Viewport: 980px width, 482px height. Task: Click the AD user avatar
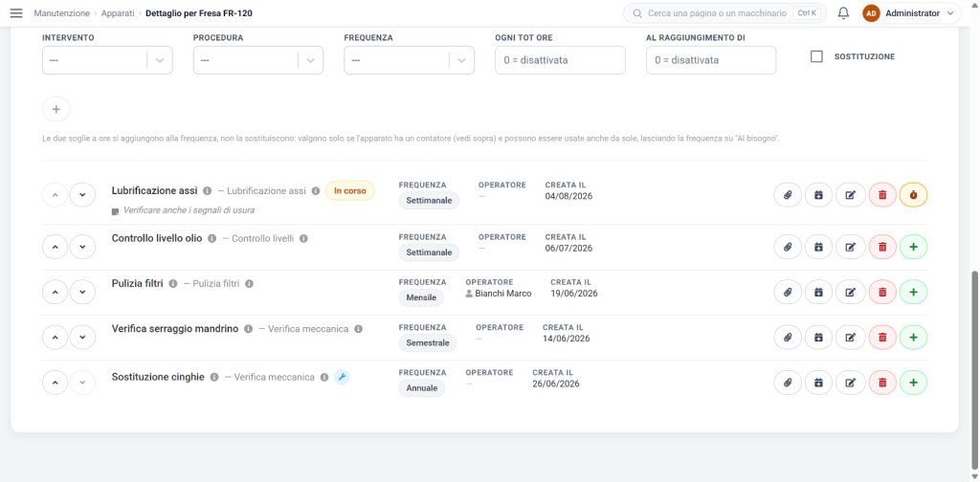click(871, 13)
